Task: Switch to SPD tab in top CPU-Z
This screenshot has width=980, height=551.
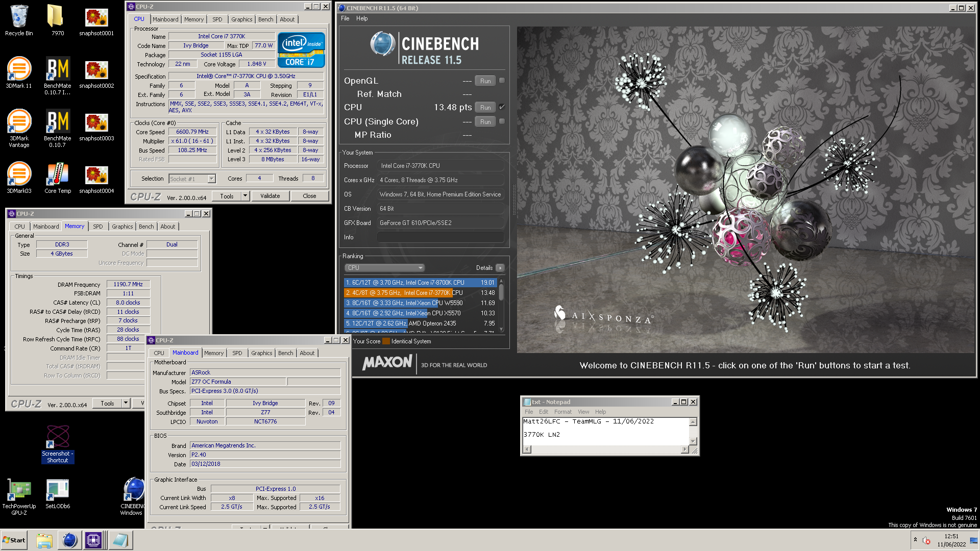Action: [217, 19]
